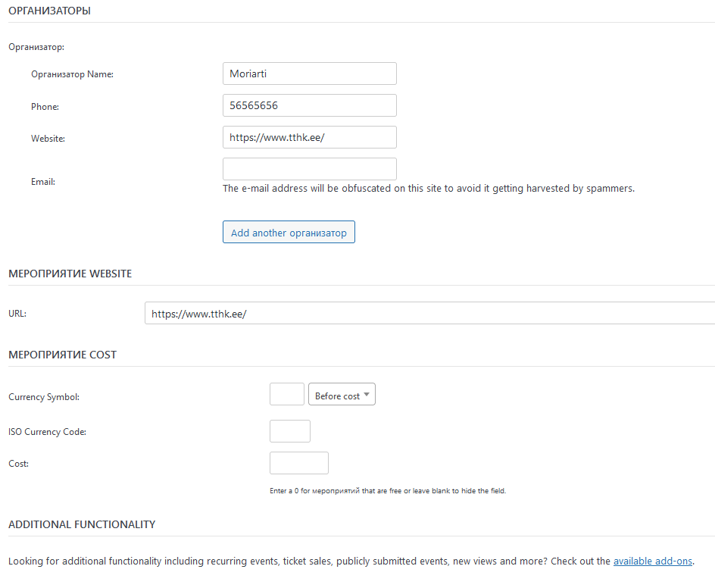
Task: Click the Additional Functionality heading
Action: click(x=82, y=524)
